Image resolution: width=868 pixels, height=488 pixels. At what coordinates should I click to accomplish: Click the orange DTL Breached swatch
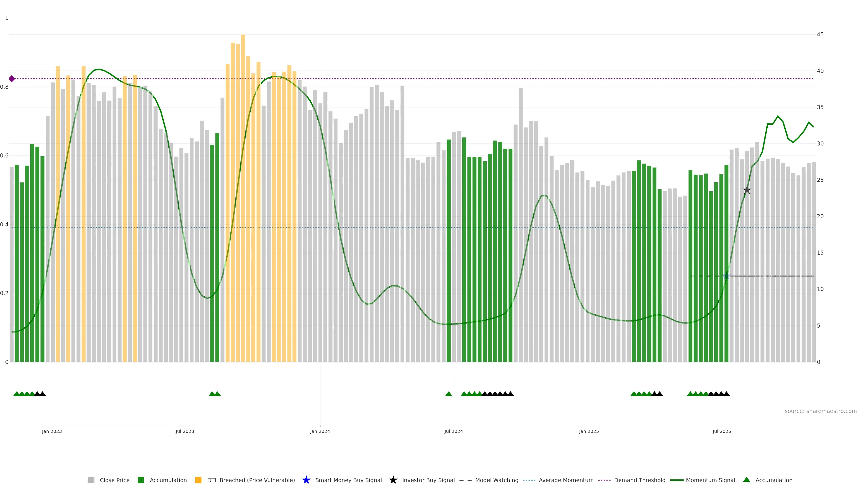(198, 480)
